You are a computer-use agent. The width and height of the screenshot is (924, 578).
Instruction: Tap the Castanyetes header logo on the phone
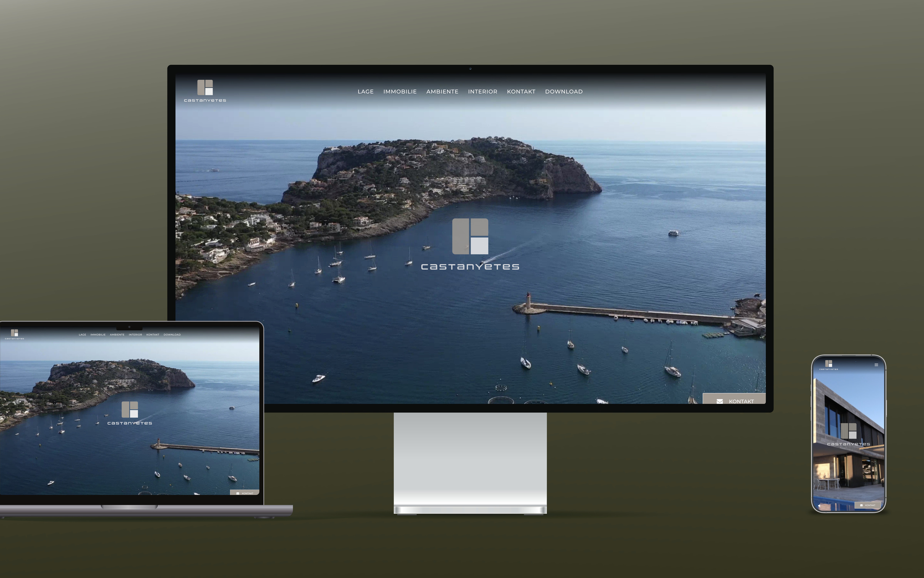[829, 365]
